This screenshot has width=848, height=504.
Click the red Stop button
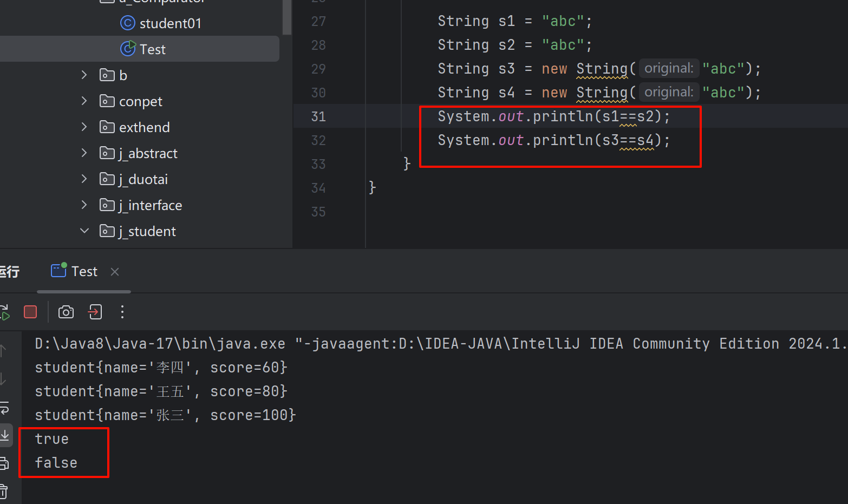(x=30, y=312)
